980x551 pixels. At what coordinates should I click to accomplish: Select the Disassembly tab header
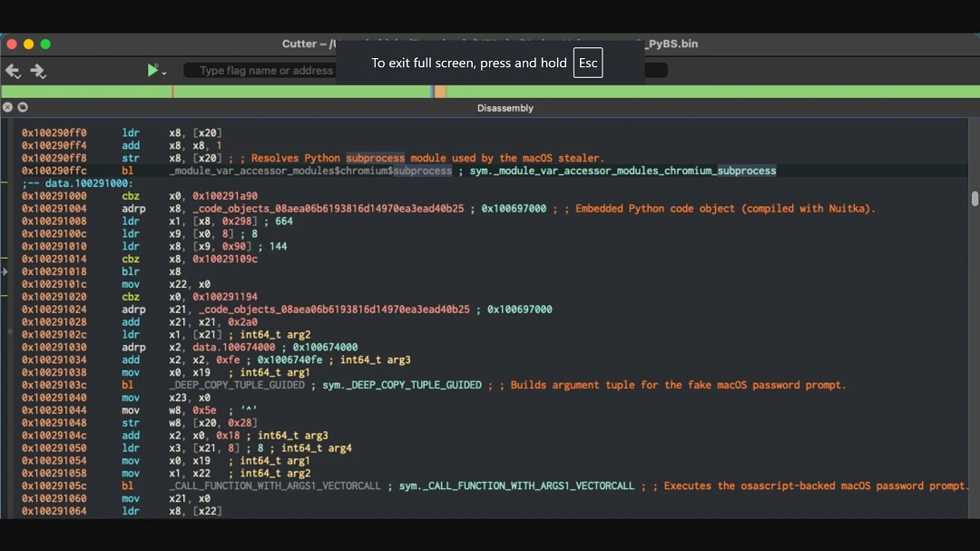tap(505, 107)
